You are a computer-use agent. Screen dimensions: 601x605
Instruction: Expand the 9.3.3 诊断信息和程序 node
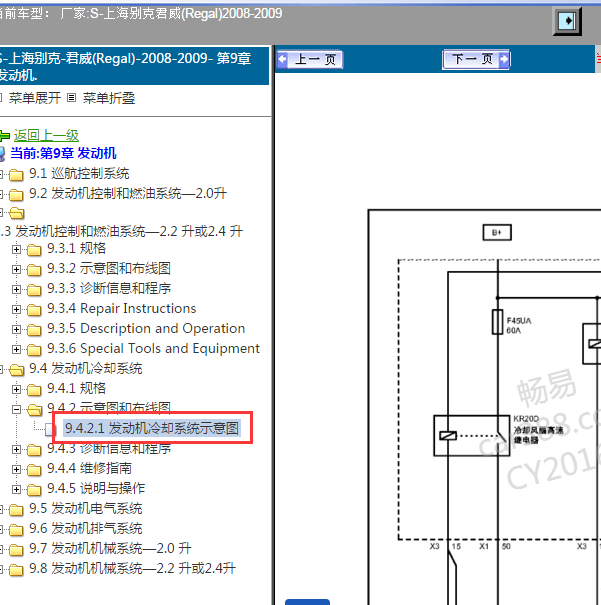point(16,289)
